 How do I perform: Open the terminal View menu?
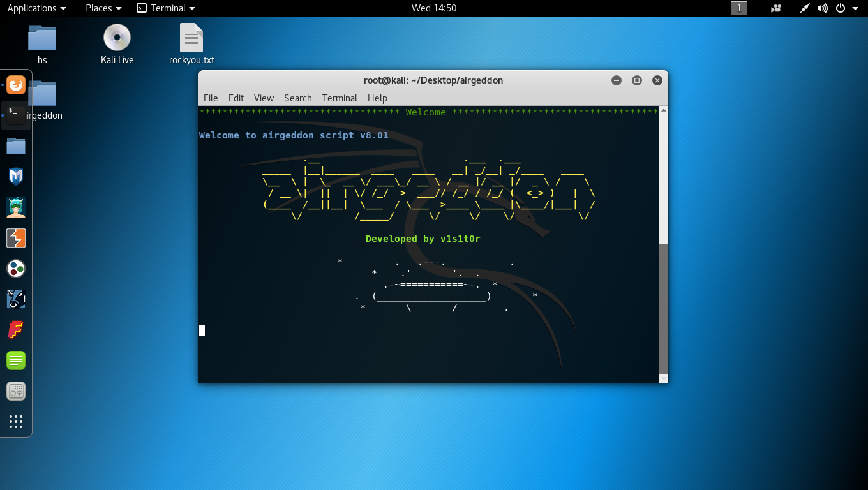click(x=264, y=98)
